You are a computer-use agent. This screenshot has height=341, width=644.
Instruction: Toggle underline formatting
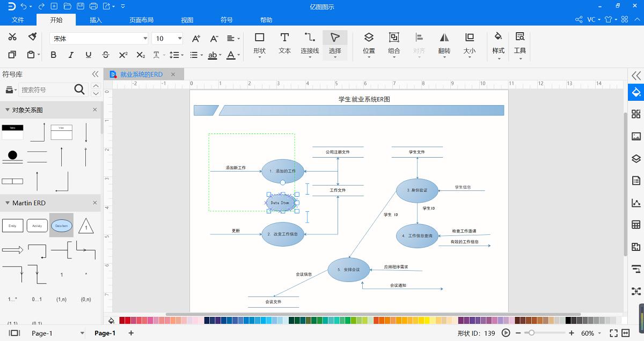coord(89,55)
